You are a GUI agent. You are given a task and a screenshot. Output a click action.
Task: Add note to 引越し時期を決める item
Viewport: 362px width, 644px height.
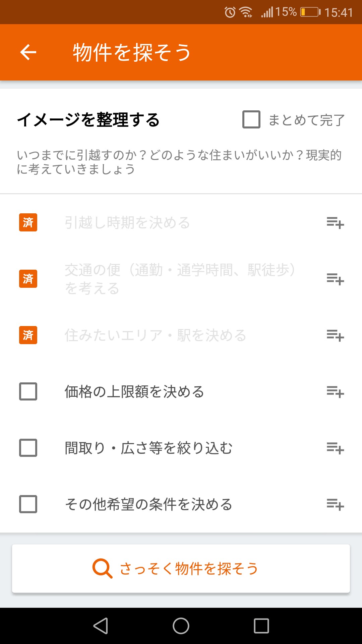point(335,223)
